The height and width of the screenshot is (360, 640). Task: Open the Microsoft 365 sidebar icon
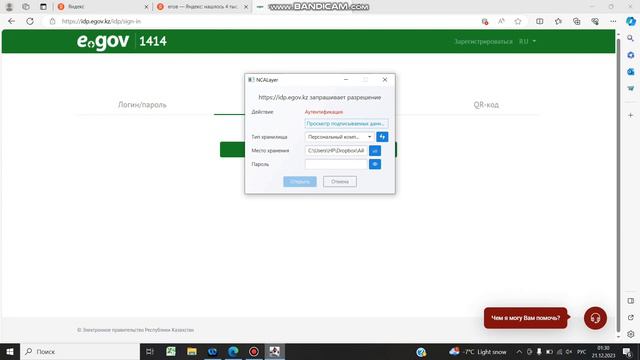(631, 55)
